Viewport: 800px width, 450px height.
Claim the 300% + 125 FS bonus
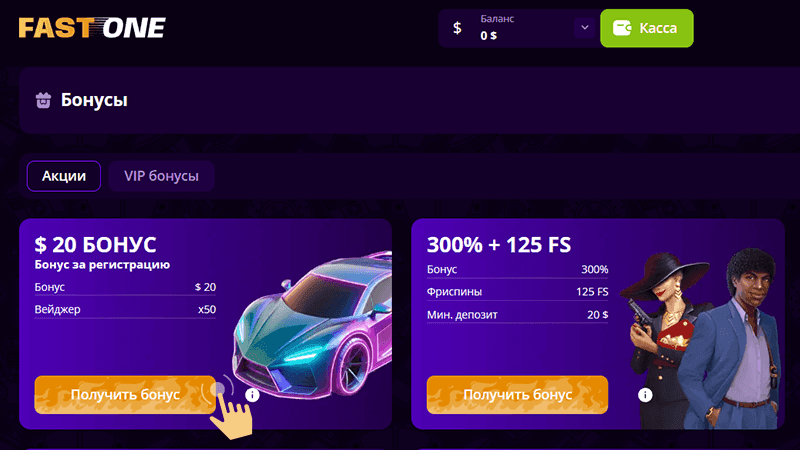pos(517,394)
